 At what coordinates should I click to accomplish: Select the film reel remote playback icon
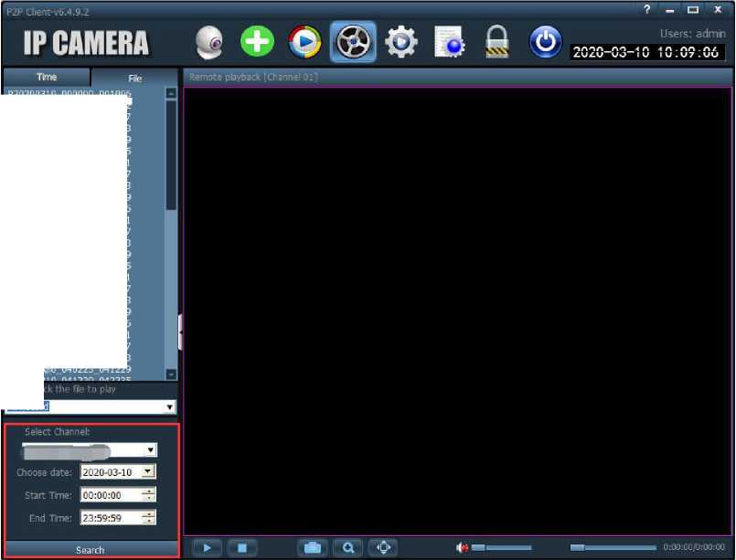pyautogui.click(x=353, y=42)
